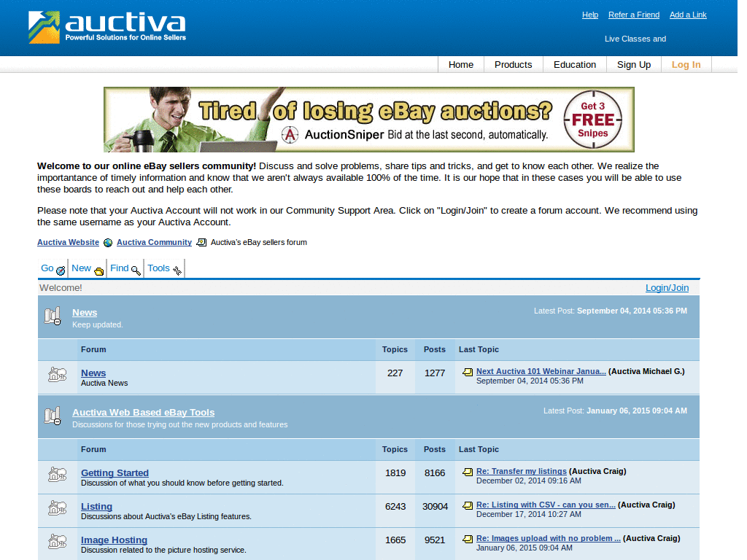Click the forum icon beside Auctiva Community
This screenshot has height=560, width=747.
(201, 242)
